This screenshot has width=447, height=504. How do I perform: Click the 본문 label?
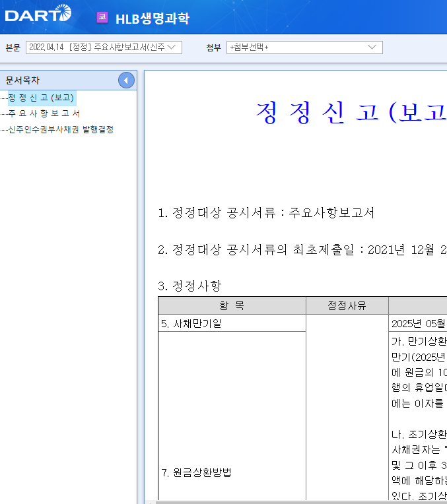pyautogui.click(x=13, y=47)
